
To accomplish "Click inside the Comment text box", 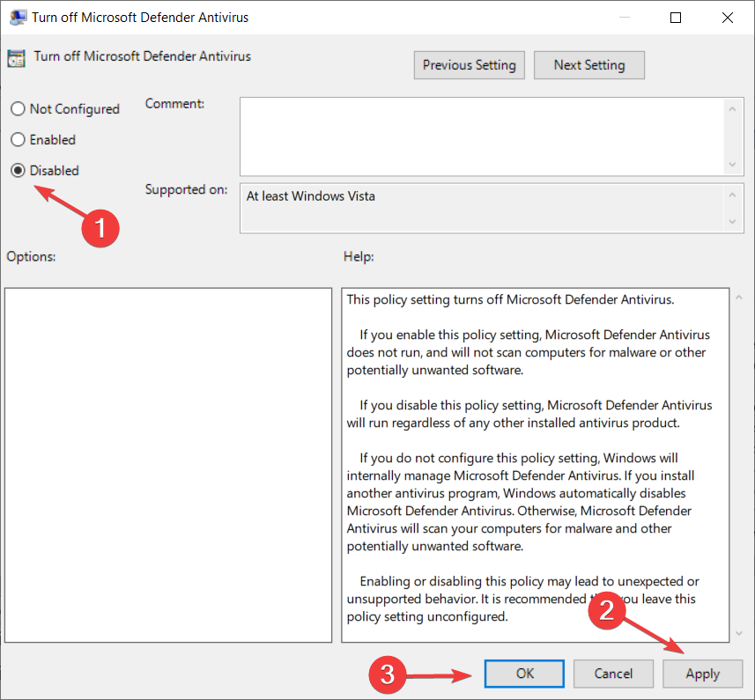I will point(482,136).
